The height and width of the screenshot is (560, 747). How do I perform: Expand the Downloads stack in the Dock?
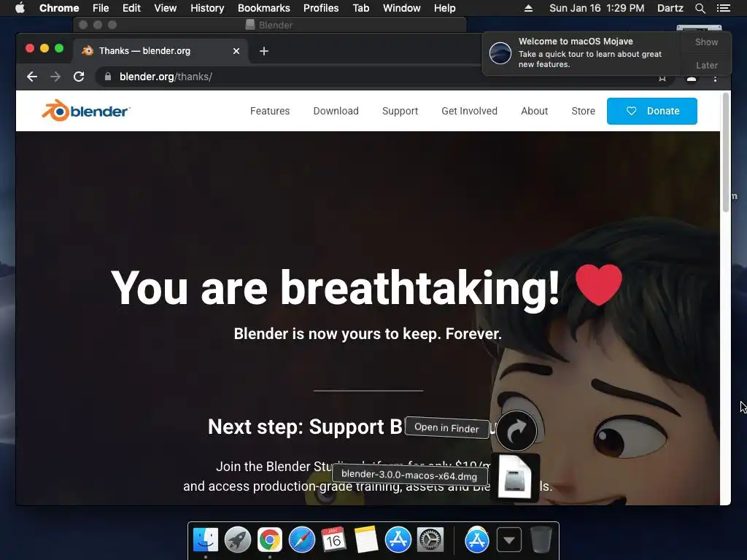point(508,540)
